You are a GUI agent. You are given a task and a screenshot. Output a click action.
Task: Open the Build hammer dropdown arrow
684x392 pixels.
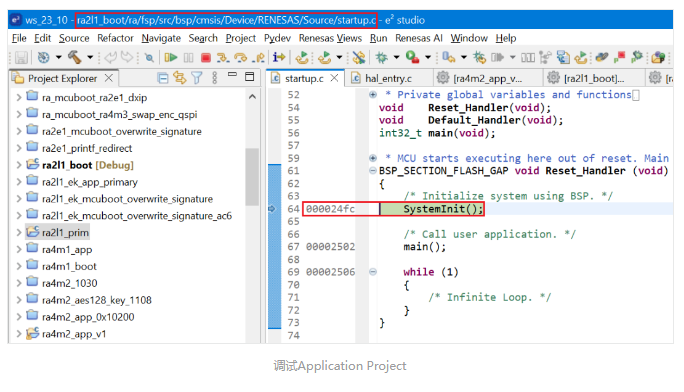coord(90,57)
